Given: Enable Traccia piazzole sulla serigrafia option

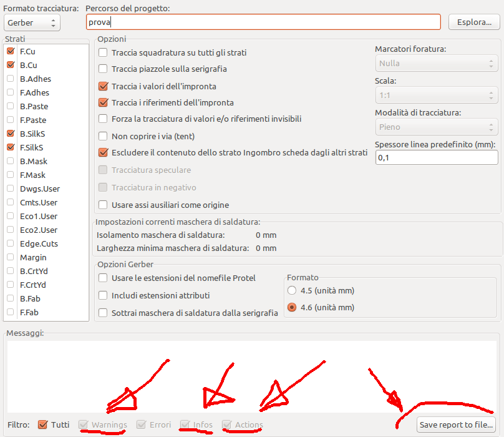Looking at the screenshot, I should pos(104,69).
